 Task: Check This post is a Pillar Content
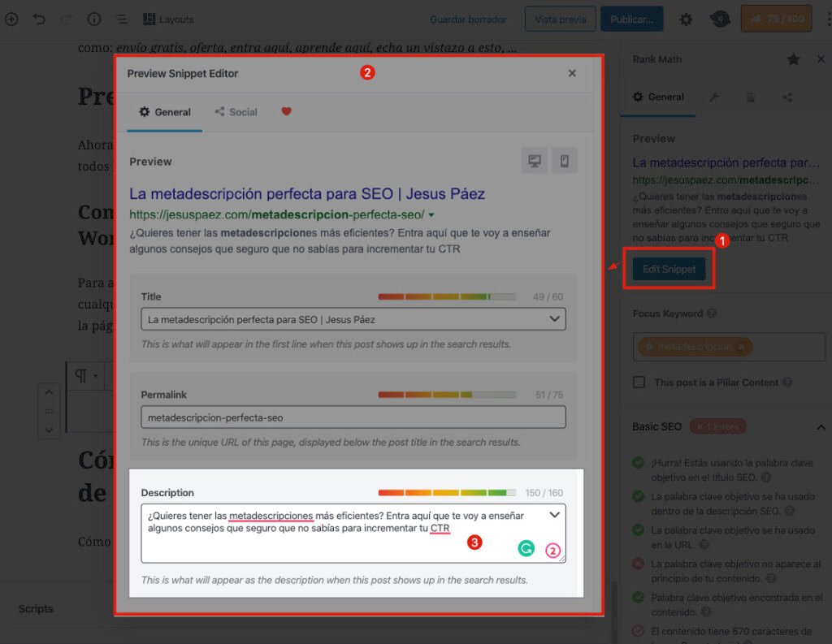coord(639,383)
